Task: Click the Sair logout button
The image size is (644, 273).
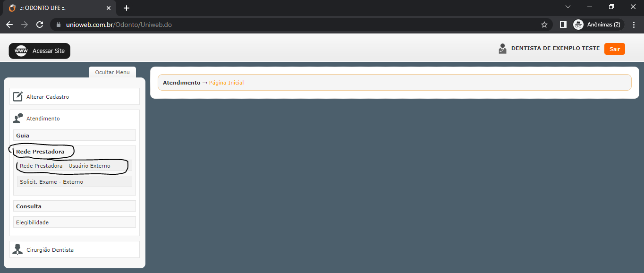Action: point(614,49)
